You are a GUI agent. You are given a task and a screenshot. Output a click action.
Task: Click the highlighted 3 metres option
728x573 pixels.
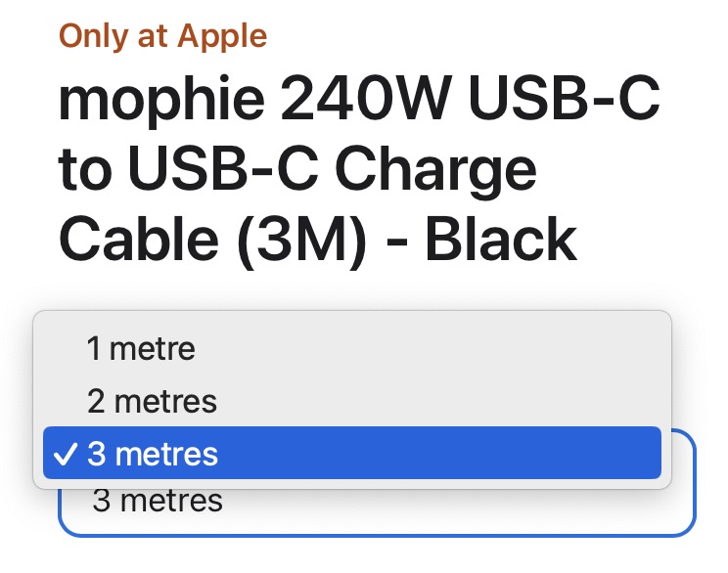coord(352,454)
